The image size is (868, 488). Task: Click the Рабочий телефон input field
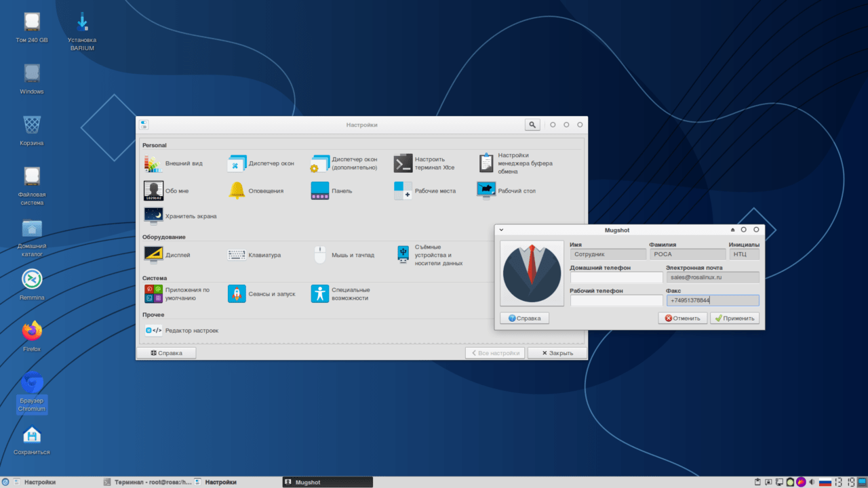pyautogui.click(x=616, y=300)
